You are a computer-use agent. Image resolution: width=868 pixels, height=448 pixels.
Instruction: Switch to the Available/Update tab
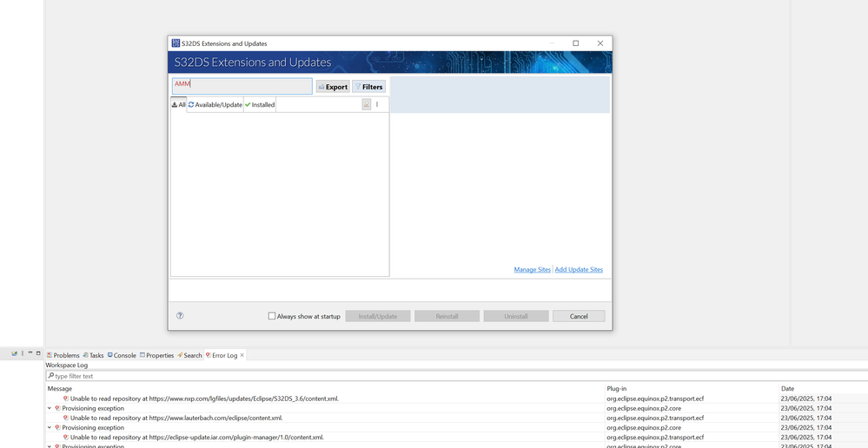tap(215, 104)
